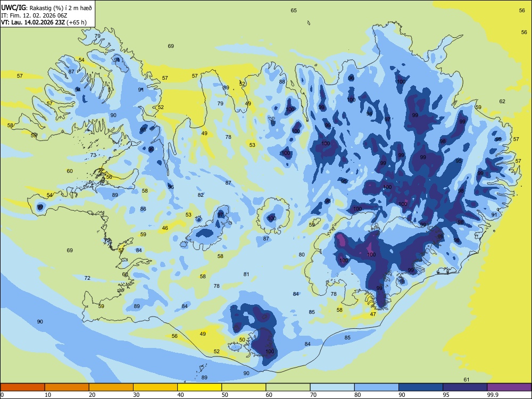Image resolution: width=532 pixels, height=399 pixels.
Task: Click the indigo 95–99.9 legend swatch
Action: 465,387
